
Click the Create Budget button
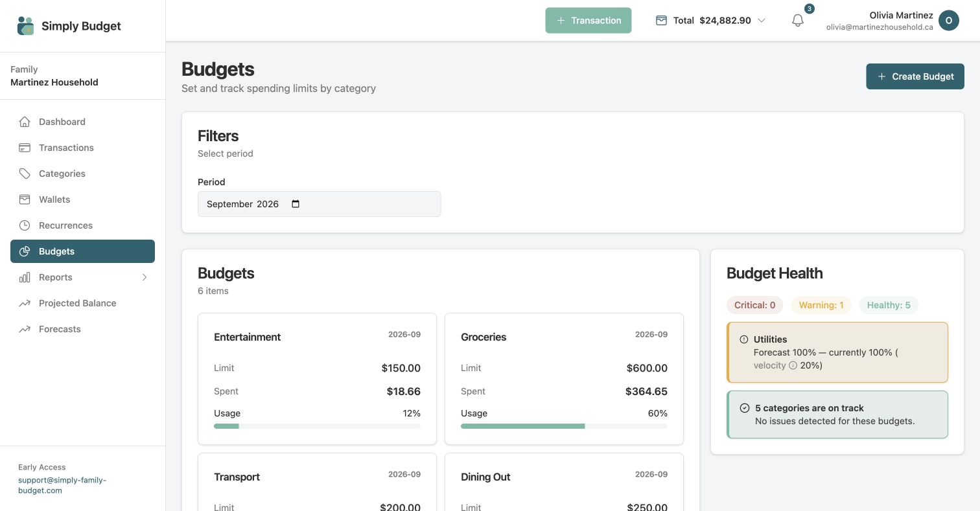coord(915,76)
